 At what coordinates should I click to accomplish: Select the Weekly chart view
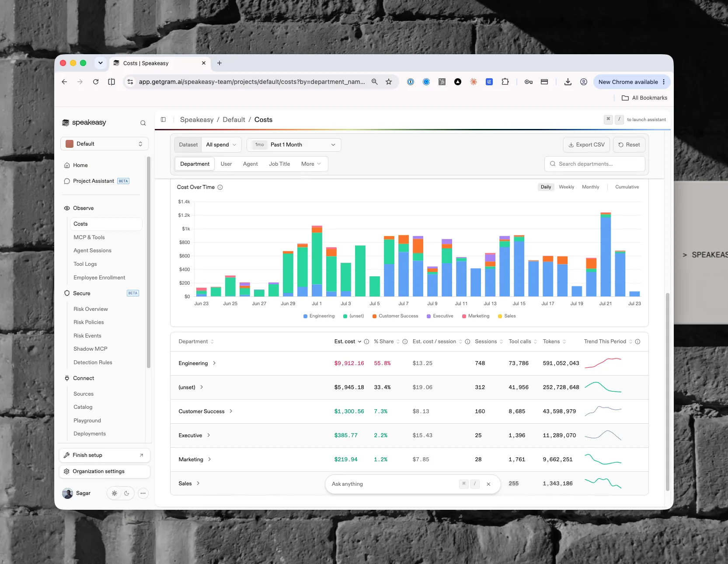pyautogui.click(x=566, y=187)
